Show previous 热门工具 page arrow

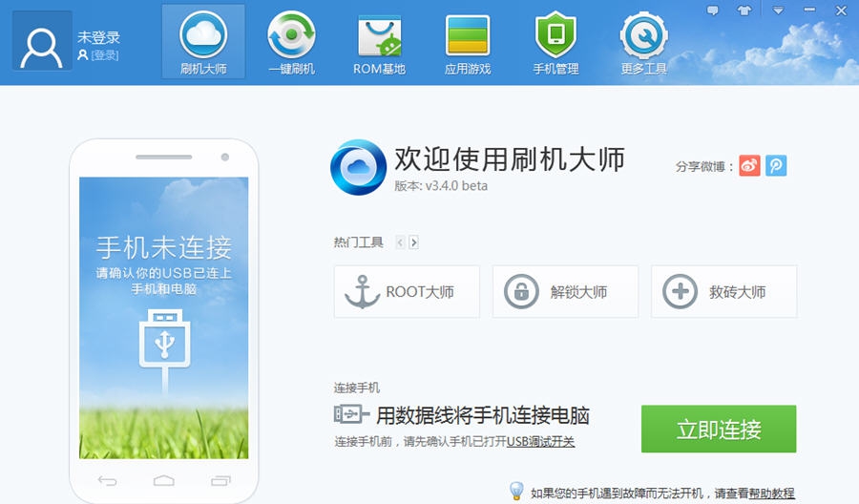tap(401, 242)
